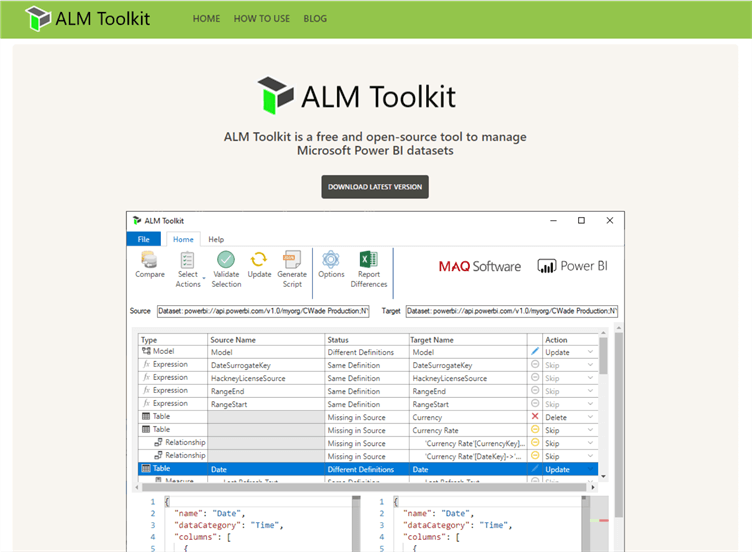The height and width of the screenshot is (552, 752).
Task: Click the ALM Toolkit logo in header
Action: coord(88,19)
